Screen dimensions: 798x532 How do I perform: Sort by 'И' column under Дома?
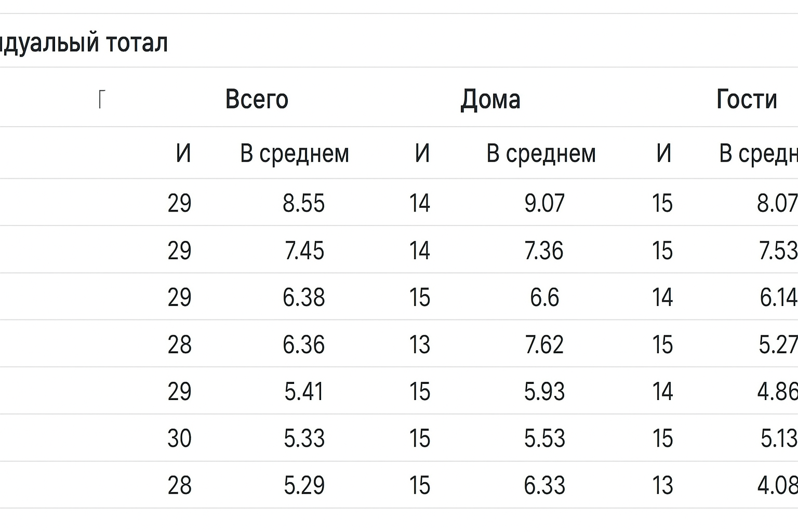pyautogui.click(x=422, y=153)
